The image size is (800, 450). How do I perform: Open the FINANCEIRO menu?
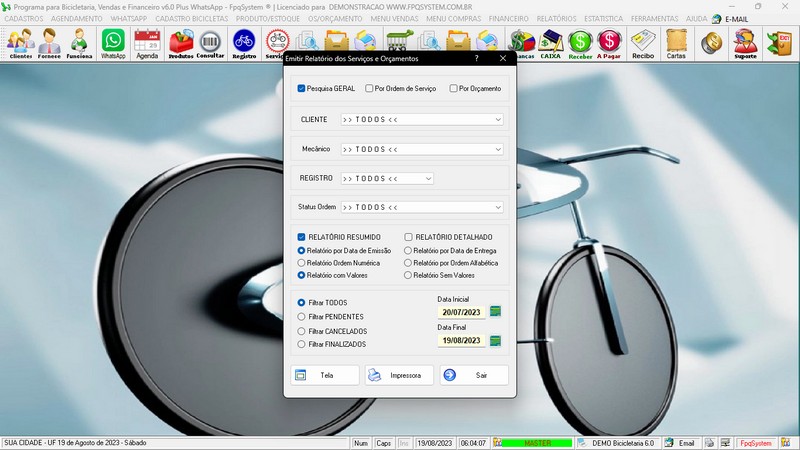[508, 19]
